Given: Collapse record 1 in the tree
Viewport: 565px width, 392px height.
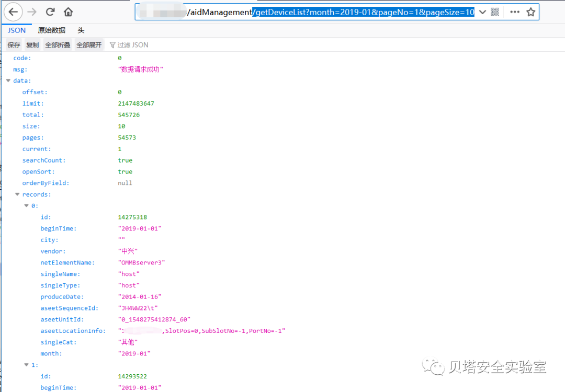Looking at the screenshot, I should point(26,365).
